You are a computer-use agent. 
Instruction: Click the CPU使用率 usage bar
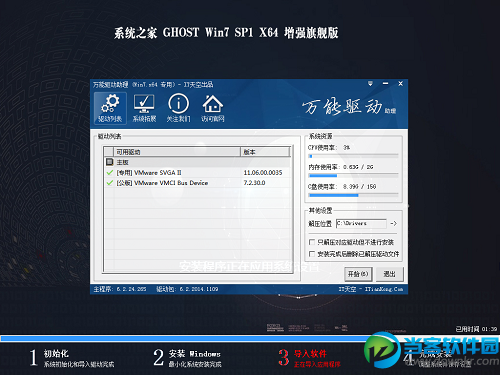(x=353, y=156)
